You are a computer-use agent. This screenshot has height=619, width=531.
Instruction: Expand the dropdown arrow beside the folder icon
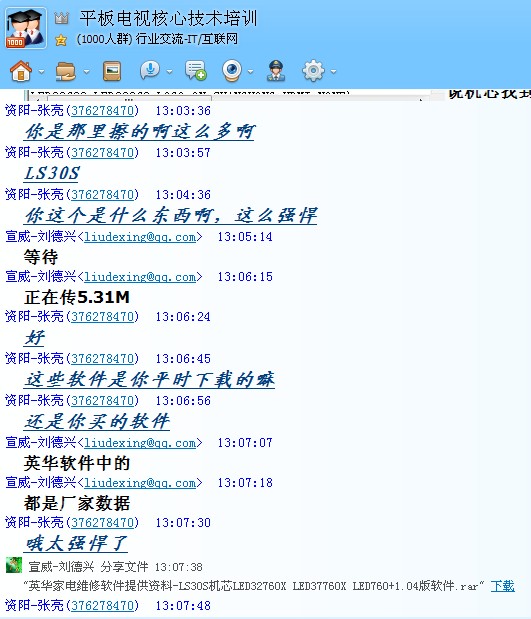coord(86,72)
